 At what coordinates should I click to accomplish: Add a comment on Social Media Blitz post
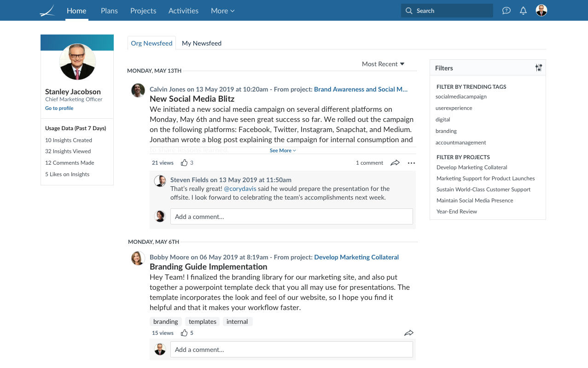291,217
